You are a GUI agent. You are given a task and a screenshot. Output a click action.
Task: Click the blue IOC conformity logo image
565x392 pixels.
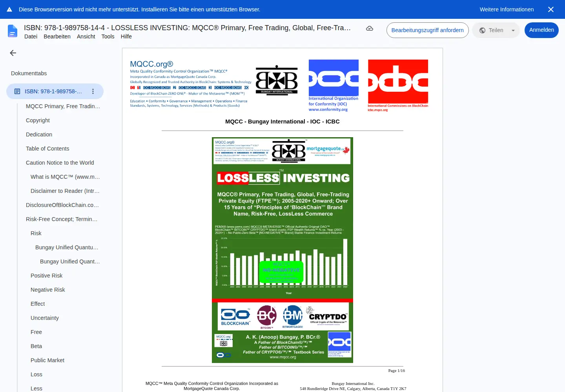coord(334,85)
